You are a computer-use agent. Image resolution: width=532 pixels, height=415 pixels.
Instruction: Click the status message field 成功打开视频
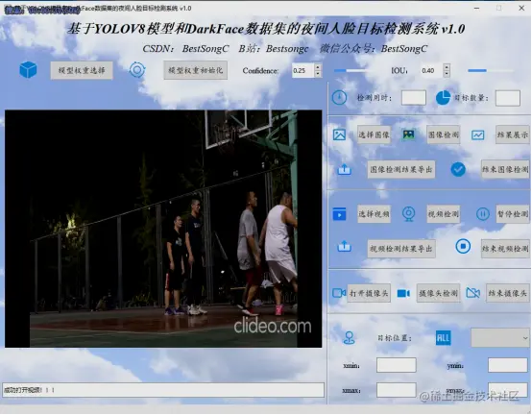click(x=163, y=390)
